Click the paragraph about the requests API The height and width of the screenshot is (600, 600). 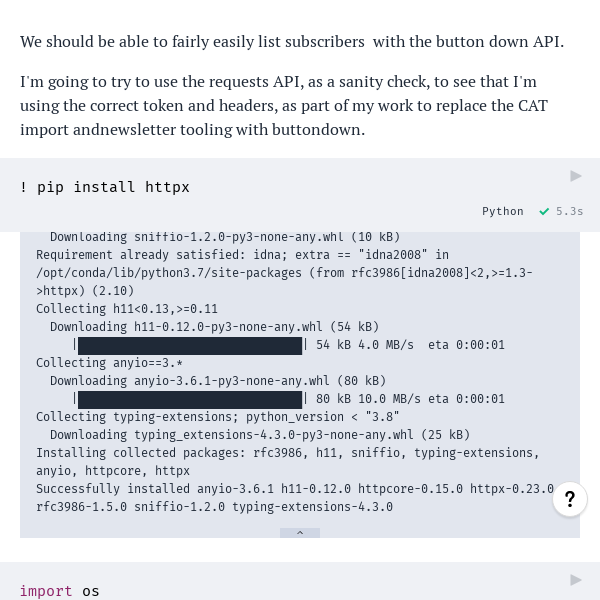coord(284,106)
